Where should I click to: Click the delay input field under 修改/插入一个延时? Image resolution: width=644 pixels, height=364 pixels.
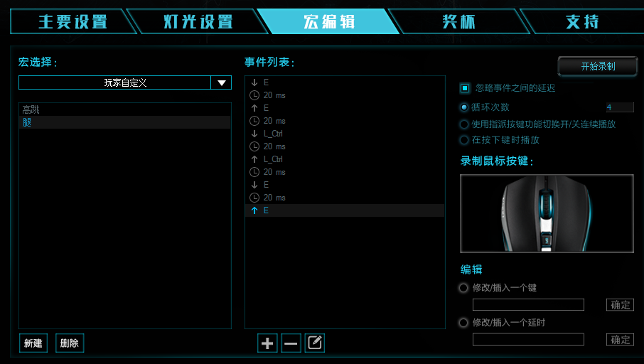pyautogui.click(x=528, y=339)
